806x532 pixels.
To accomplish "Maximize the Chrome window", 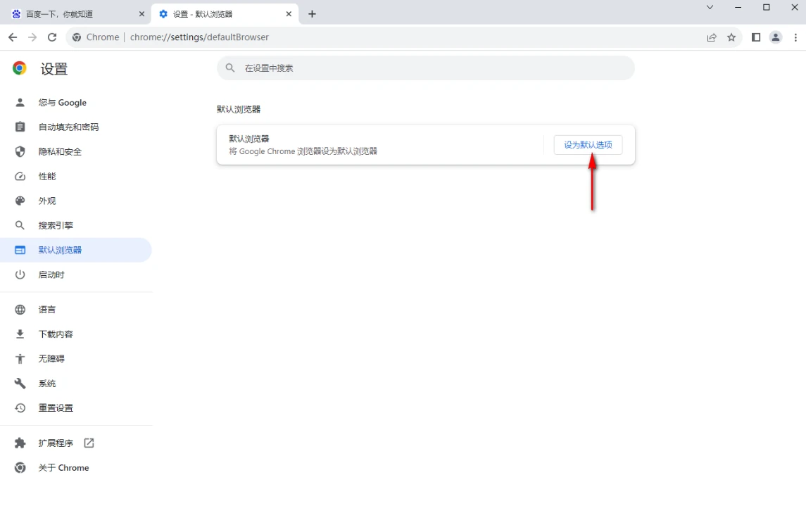I will pyautogui.click(x=767, y=7).
